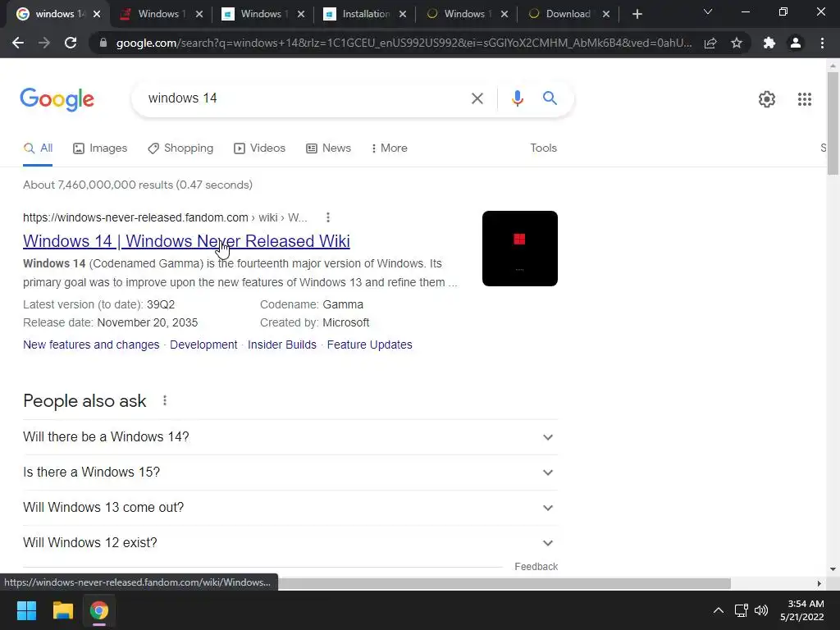Open search Tools
Viewport: 840px width, 630px height.
coord(543,148)
